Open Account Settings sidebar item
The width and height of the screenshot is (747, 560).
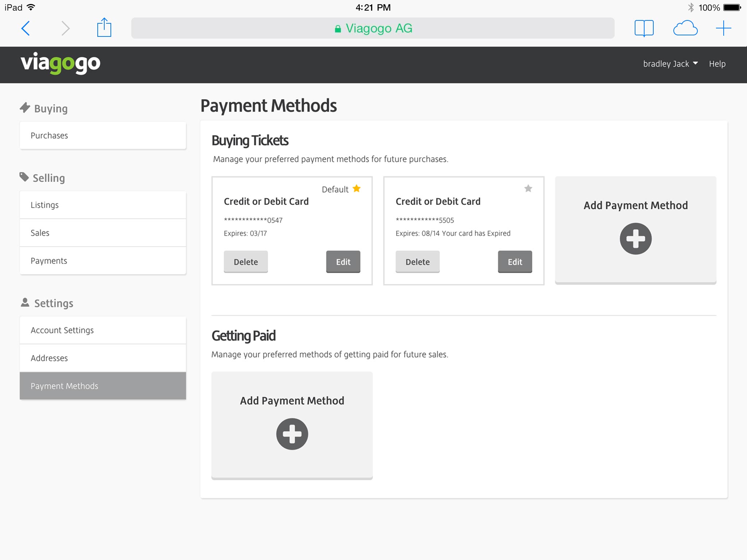[103, 330]
